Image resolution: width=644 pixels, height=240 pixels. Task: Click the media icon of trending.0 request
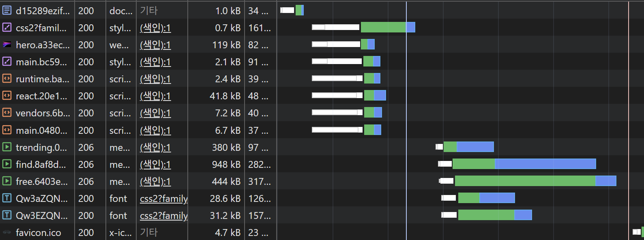(x=7, y=147)
